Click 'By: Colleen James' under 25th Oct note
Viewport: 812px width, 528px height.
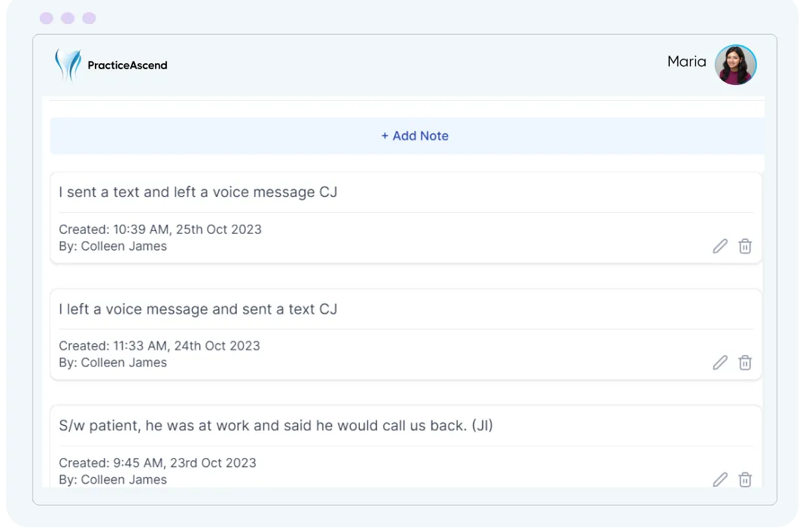pos(112,246)
